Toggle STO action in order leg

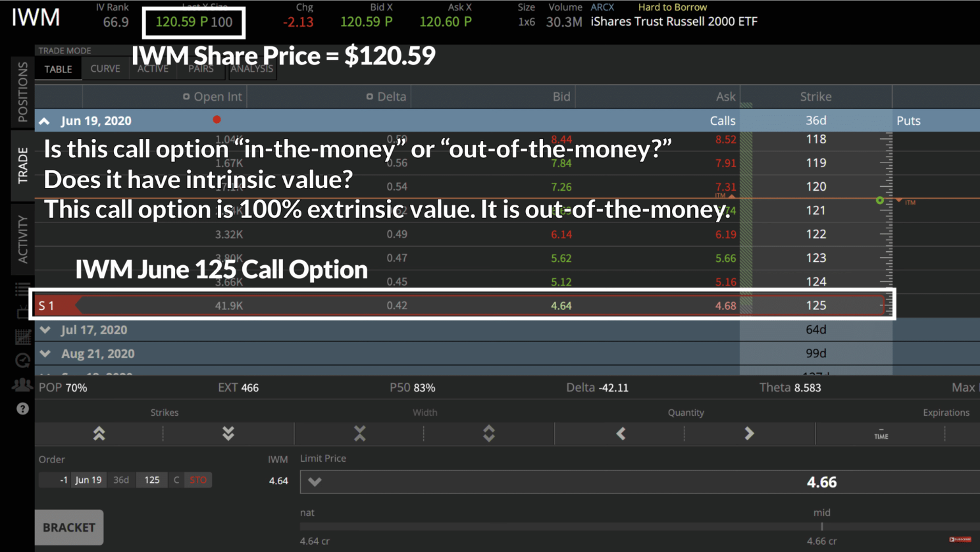198,480
